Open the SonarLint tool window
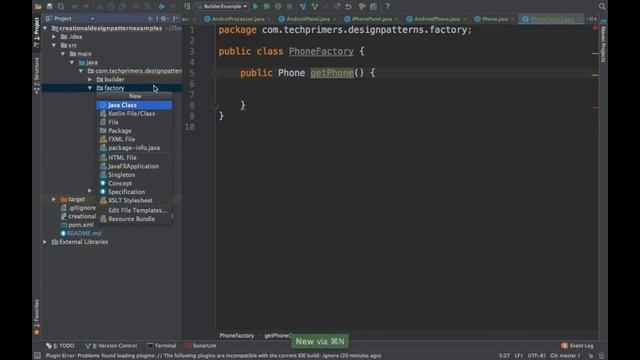The image size is (640, 360). coord(201,346)
